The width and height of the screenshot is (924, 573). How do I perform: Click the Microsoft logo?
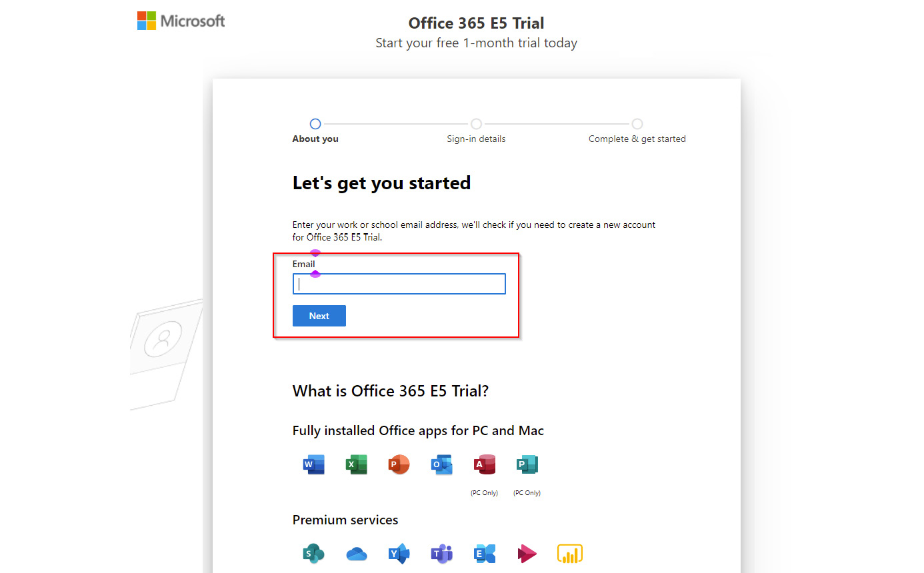click(x=181, y=21)
